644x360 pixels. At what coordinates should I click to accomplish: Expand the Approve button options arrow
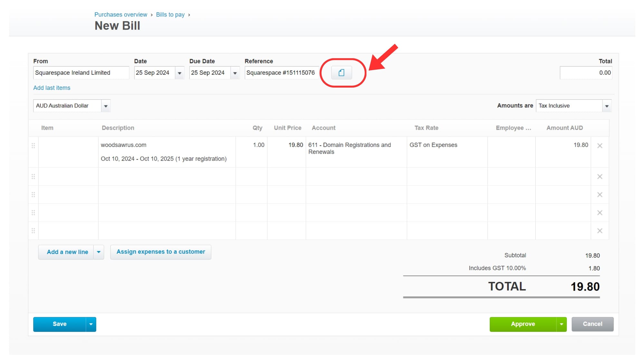(561, 324)
